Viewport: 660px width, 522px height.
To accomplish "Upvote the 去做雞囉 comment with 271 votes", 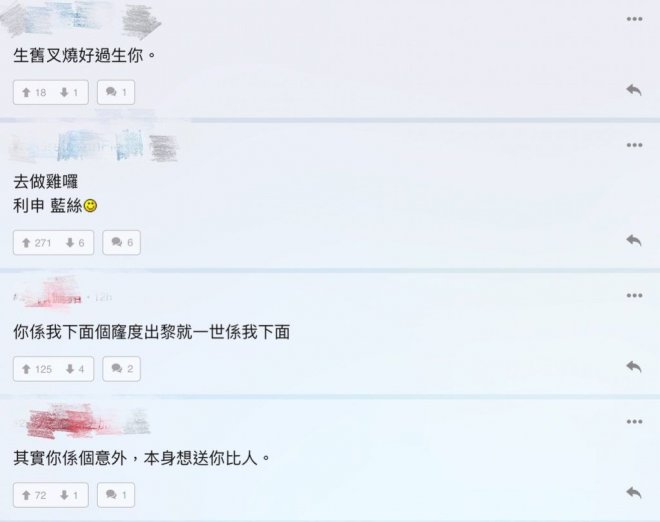I will (36, 242).
